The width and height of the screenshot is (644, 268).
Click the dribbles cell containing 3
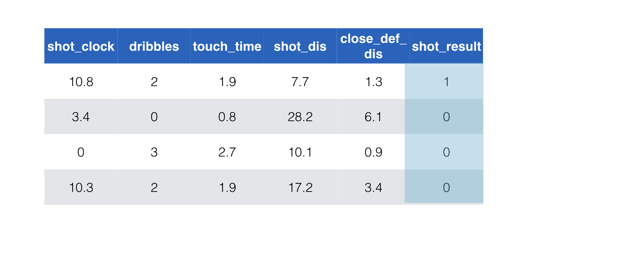pyautogui.click(x=154, y=152)
